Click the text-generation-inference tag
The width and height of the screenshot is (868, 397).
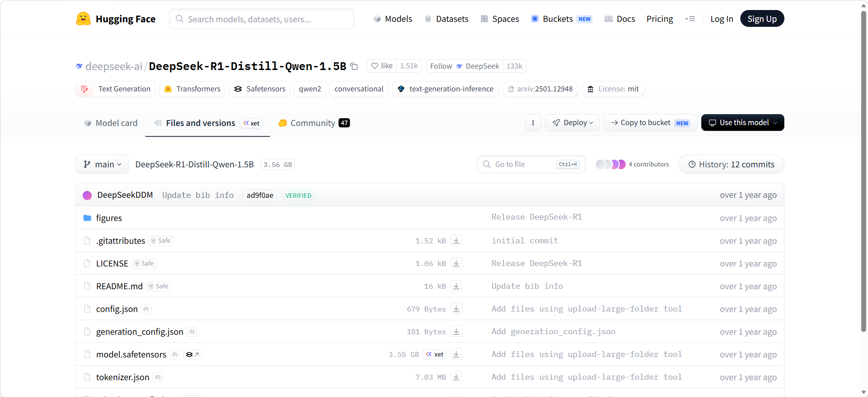[x=445, y=89]
